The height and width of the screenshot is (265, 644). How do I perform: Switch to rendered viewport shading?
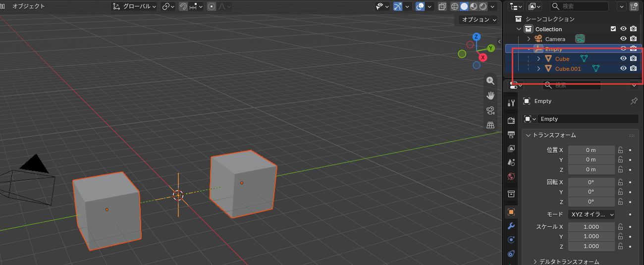tap(483, 6)
